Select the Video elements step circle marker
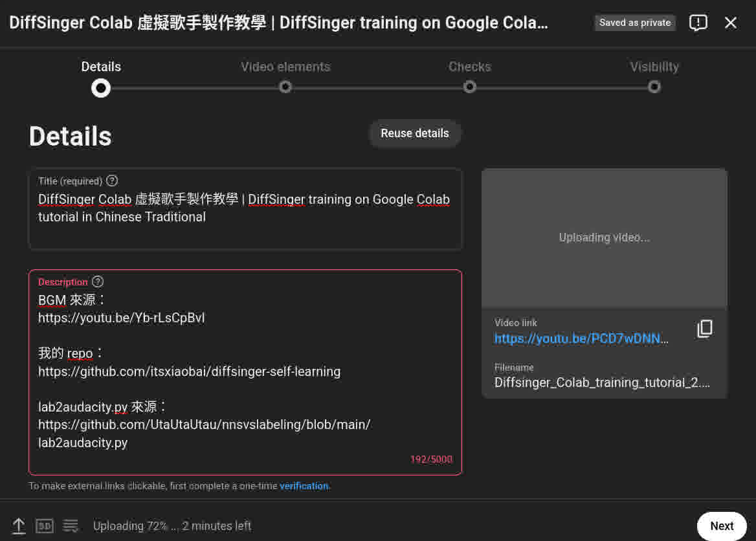 (x=285, y=87)
